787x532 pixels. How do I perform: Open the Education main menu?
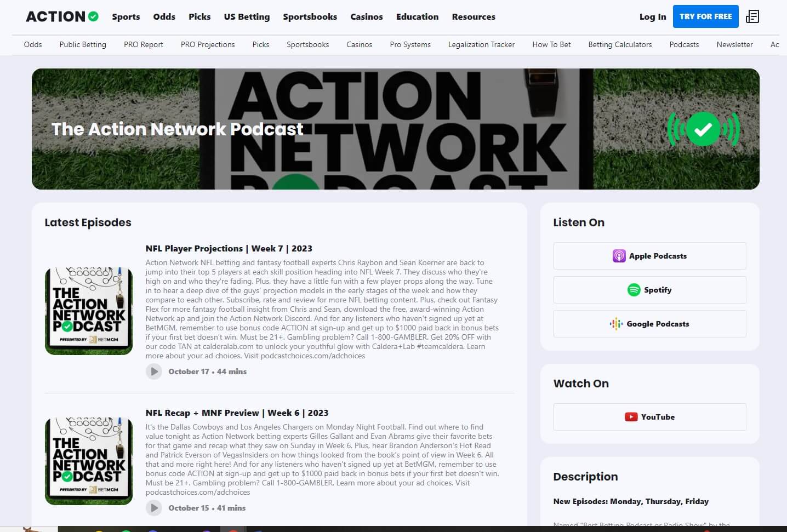click(x=418, y=16)
